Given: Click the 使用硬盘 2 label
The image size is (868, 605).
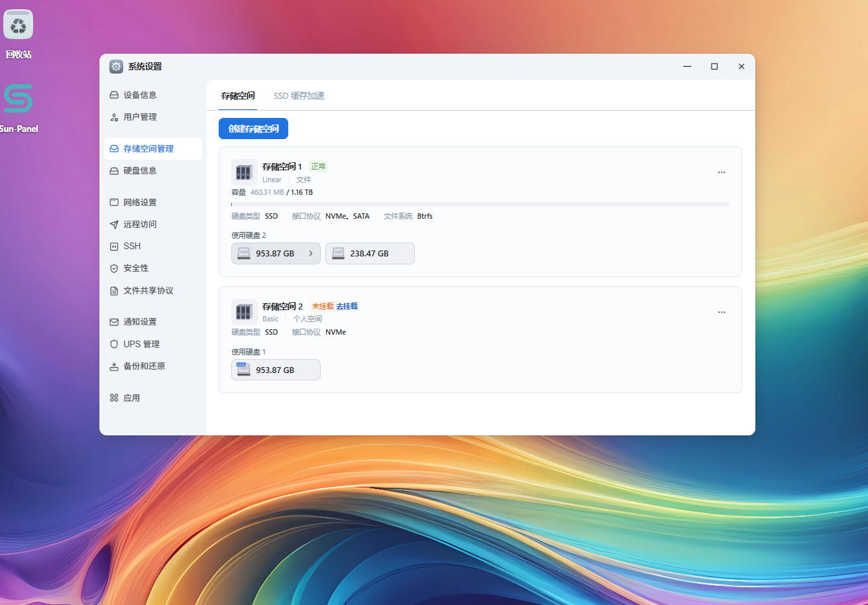Looking at the screenshot, I should pyautogui.click(x=248, y=235).
